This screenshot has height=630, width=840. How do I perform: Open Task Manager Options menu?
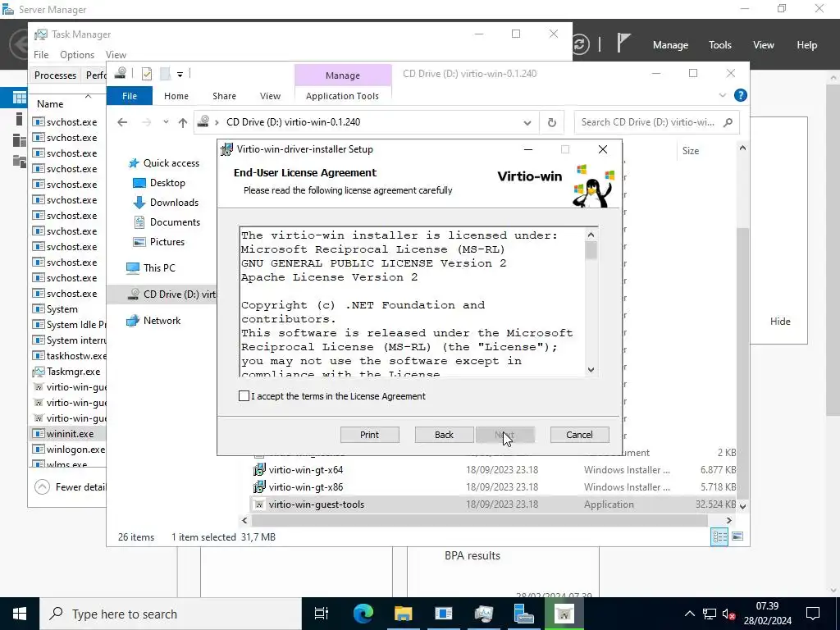tap(77, 55)
